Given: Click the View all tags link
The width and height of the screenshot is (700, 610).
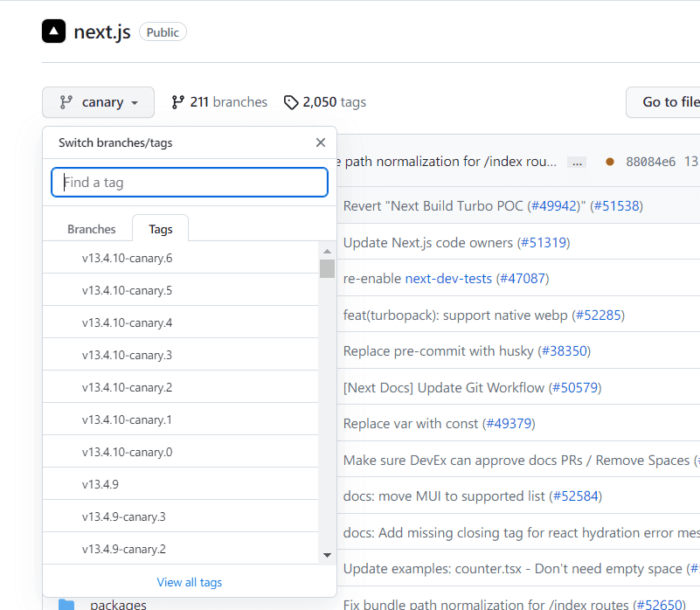Looking at the screenshot, I should 189,582.
